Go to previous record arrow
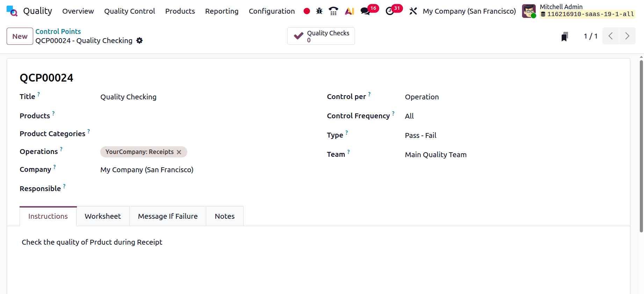644x294 pixels. click(611, 36)
